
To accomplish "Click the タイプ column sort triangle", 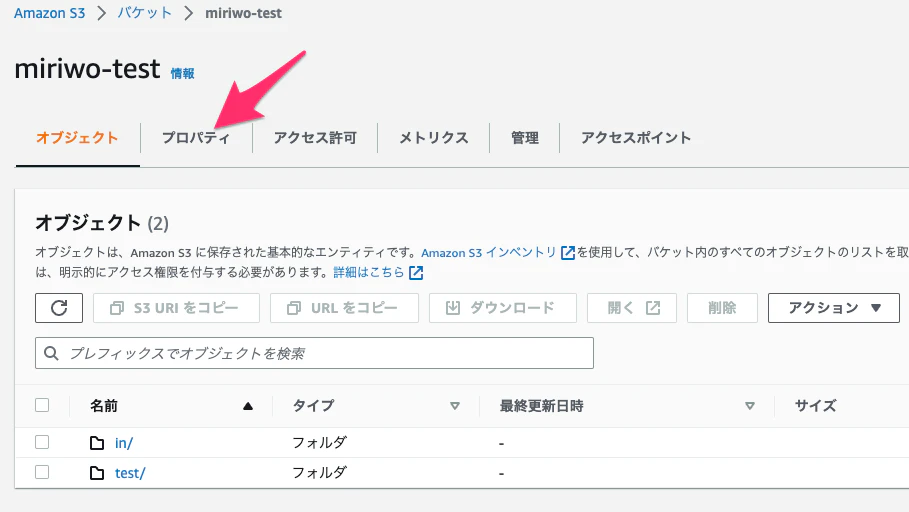I will click(455, 406).
